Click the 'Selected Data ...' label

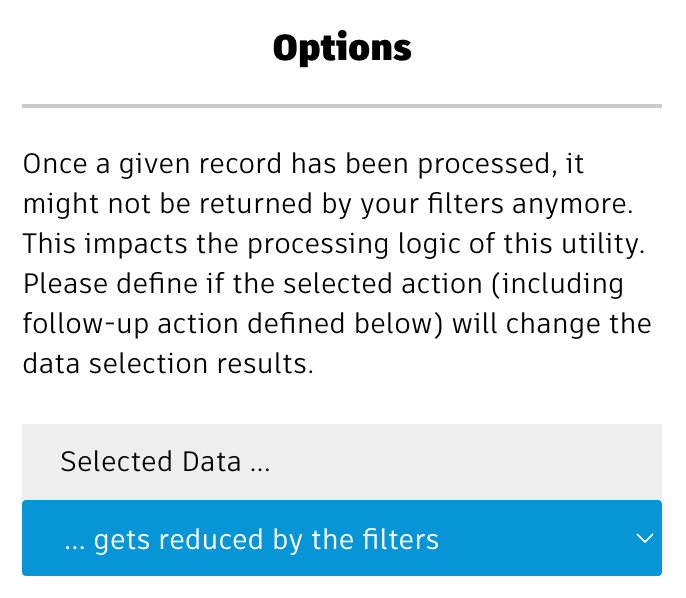click(x=165, y=462)
